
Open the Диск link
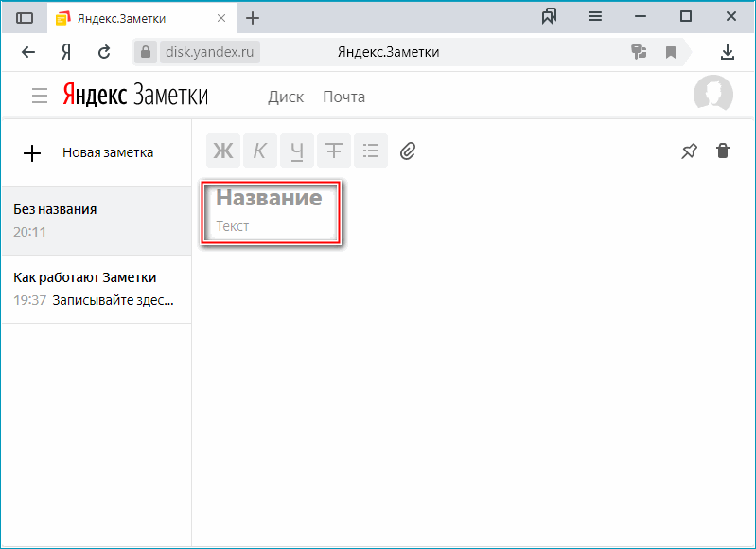pyautogui.click(x=286, y=97)
